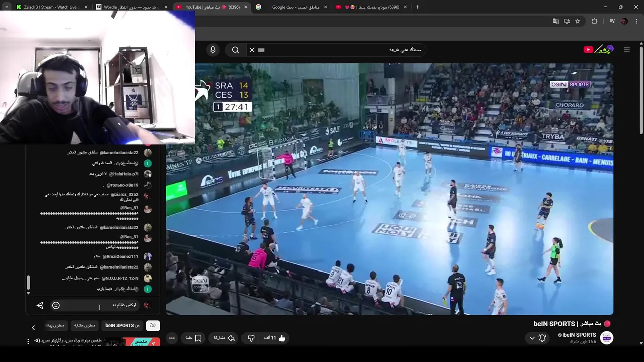Open @N.O.U.R-12_12-N chat message
The height and width of the screenshot is (362, 644).
[107, 278]
